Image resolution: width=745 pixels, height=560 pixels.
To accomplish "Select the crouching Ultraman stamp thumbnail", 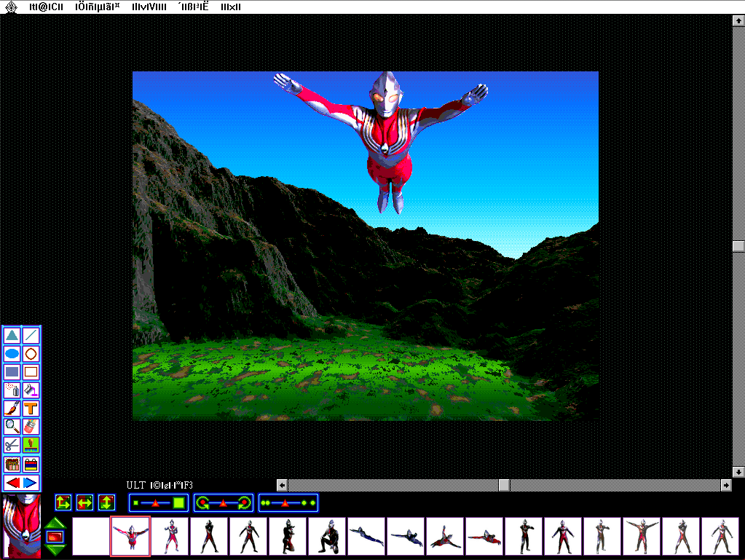I will (x=328, y=536).
